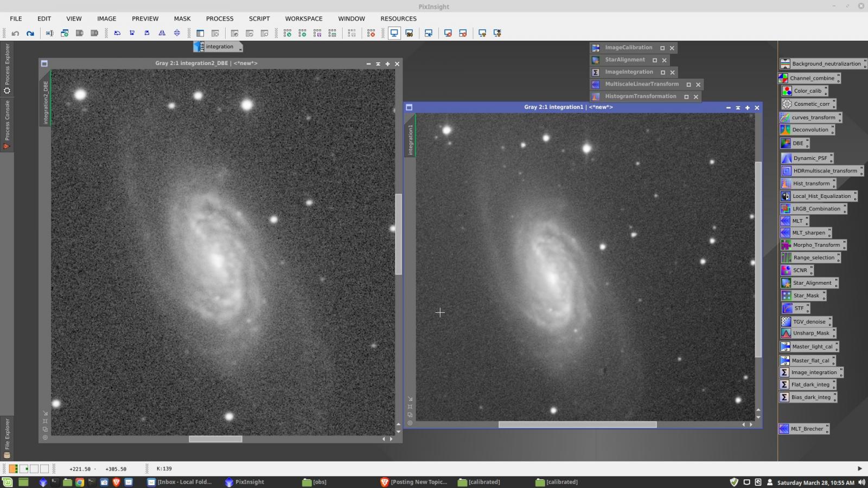Open the Hist_transform process icon
The height and width of the screenshot is (488, 868).
tap(808, 183)
